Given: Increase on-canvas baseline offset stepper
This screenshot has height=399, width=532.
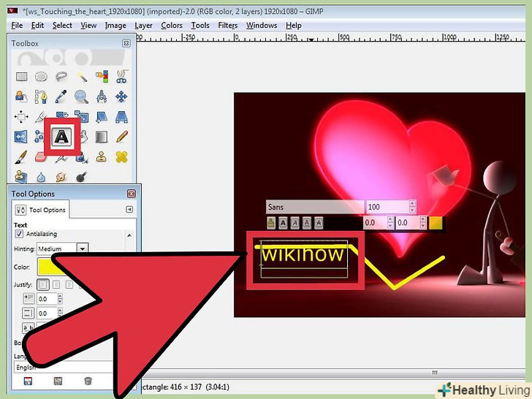Looking at the screenshot, I should point(390,219).
